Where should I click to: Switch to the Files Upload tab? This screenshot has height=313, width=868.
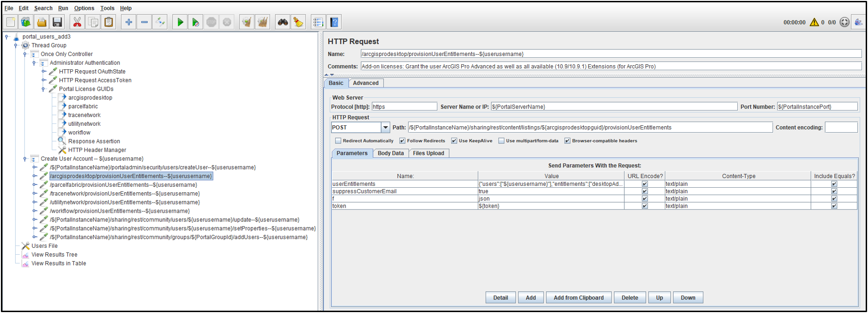point(428,153)
